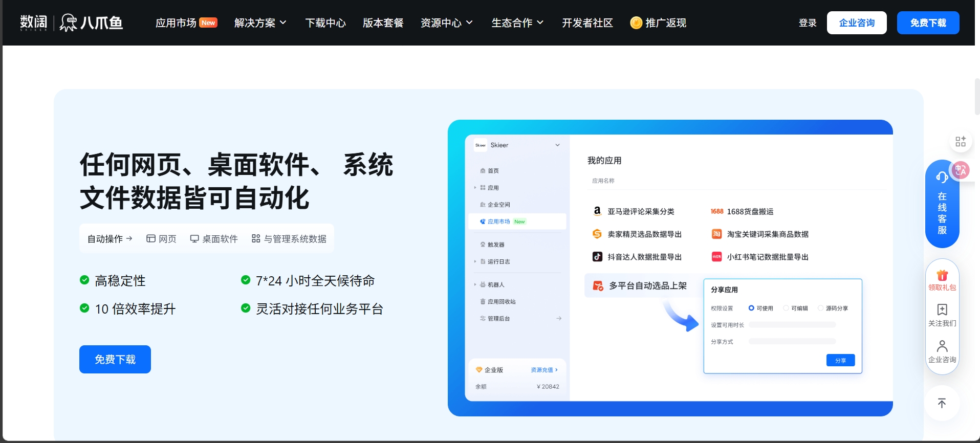980x443 pixels.
Task: Click the 首页 home icon in Skieer sidebar
Action: click(x=483, y=171)
